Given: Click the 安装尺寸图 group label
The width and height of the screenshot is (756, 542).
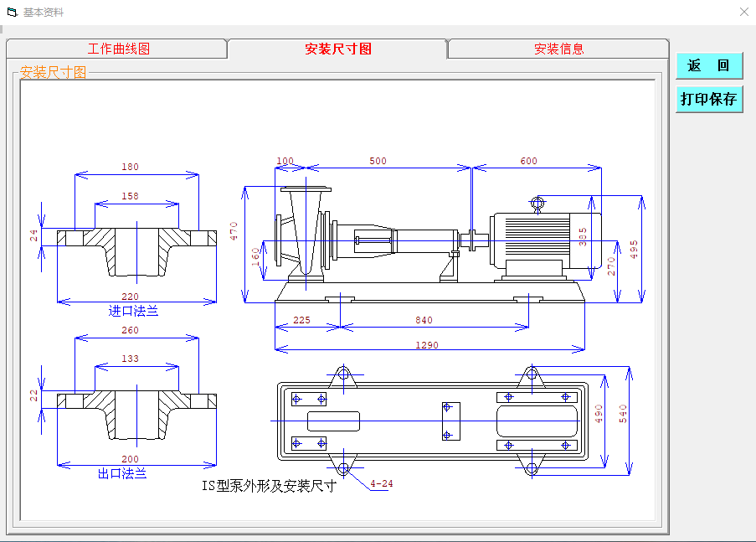Looking at the screenshot, I should (53, 72).
